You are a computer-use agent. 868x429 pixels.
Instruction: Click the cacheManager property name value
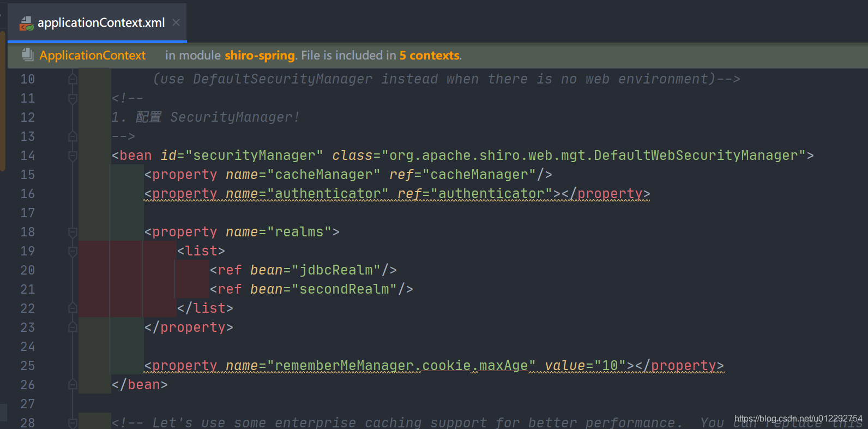click(x=324, y=175)
